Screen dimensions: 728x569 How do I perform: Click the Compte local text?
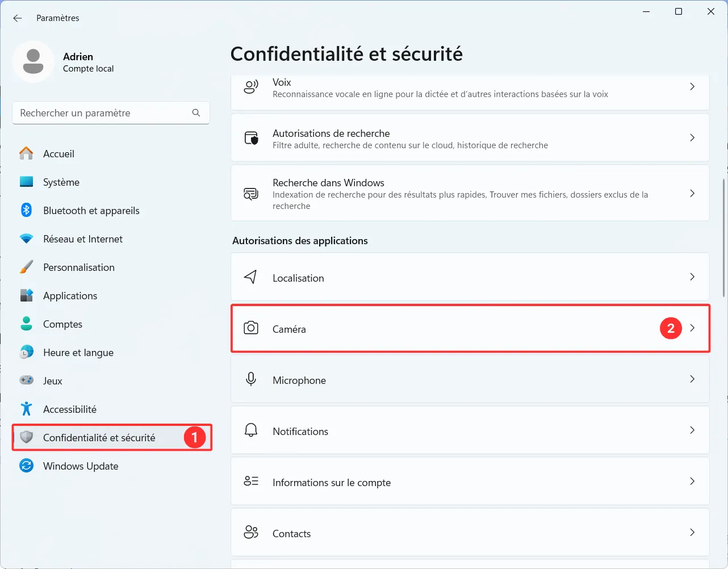coord(88,69)
